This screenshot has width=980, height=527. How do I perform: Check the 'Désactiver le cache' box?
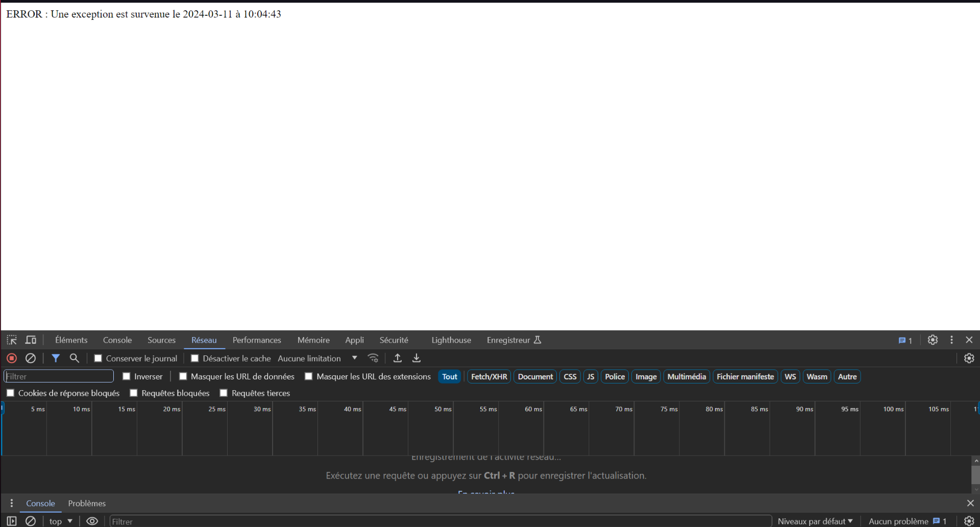[x=195, y=358]
